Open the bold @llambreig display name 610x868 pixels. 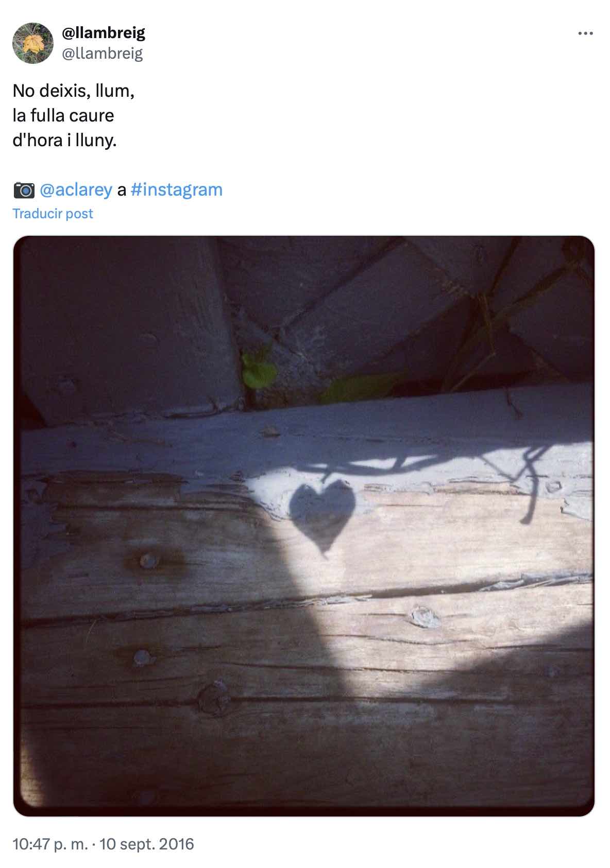click(104, 33)
